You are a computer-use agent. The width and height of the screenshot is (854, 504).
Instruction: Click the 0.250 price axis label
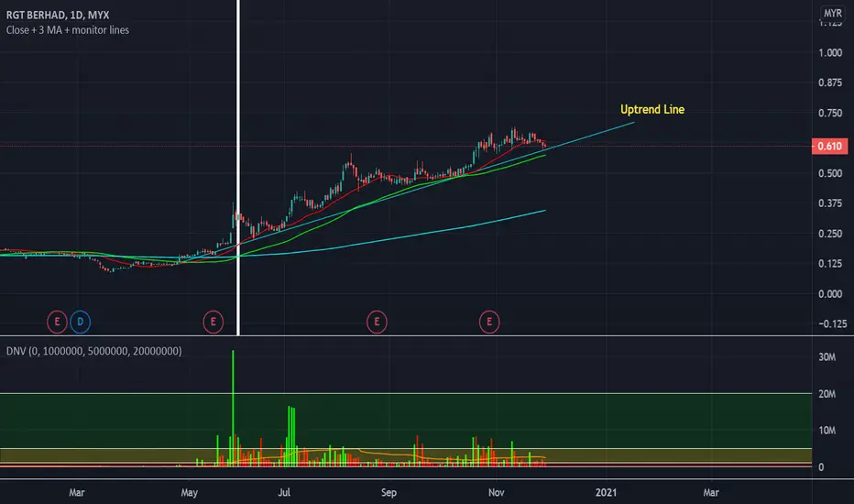pyautogui.click(x=830, y=234)
